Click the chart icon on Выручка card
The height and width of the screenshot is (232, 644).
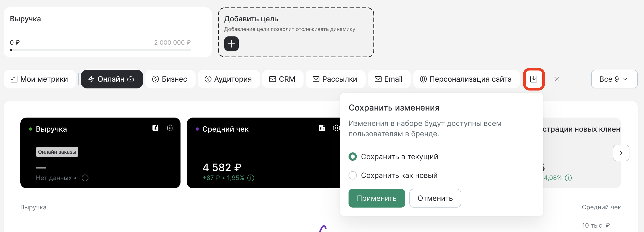pyautogui.click(x=156, y=128)
